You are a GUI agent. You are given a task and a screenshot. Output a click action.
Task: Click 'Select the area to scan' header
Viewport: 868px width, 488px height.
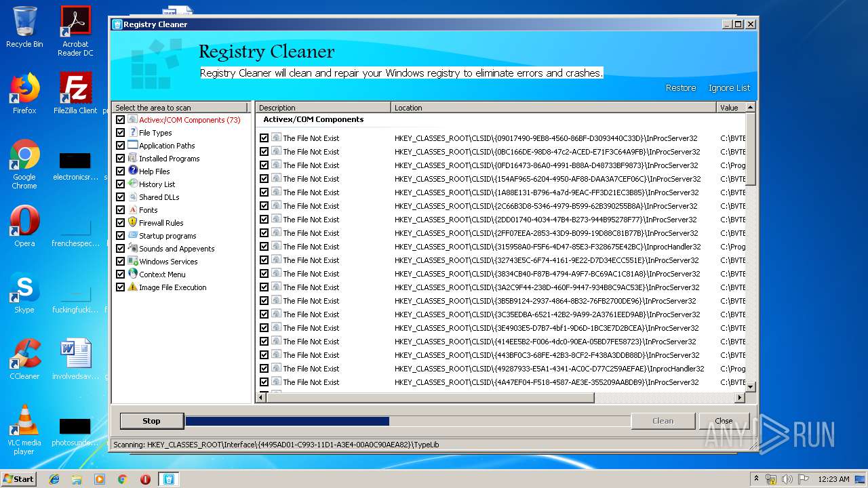180,108
